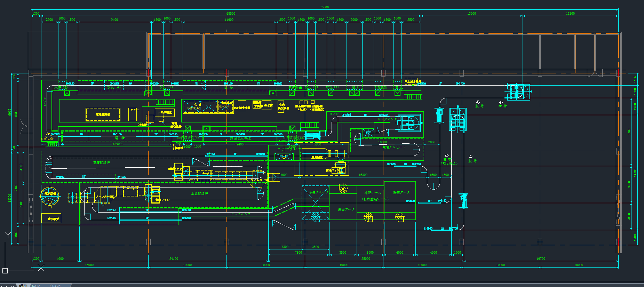This screenshot has height=287, width=644.
Task: Click the 静電ブース booth label
Action: click(x=401, y=192)
